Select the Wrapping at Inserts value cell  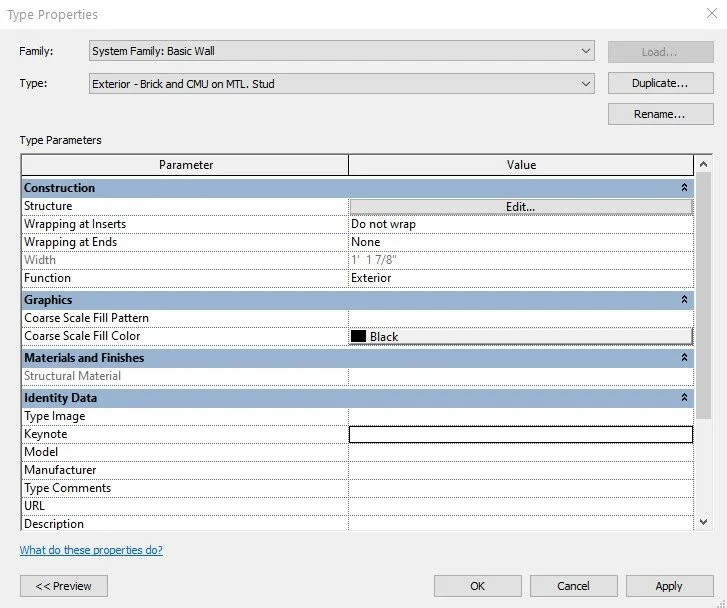521,224
